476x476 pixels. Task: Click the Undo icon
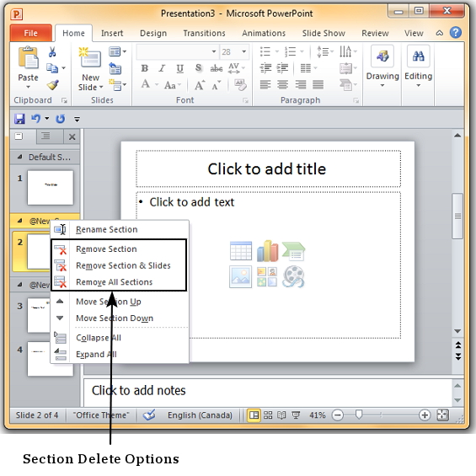pos(36,119)
